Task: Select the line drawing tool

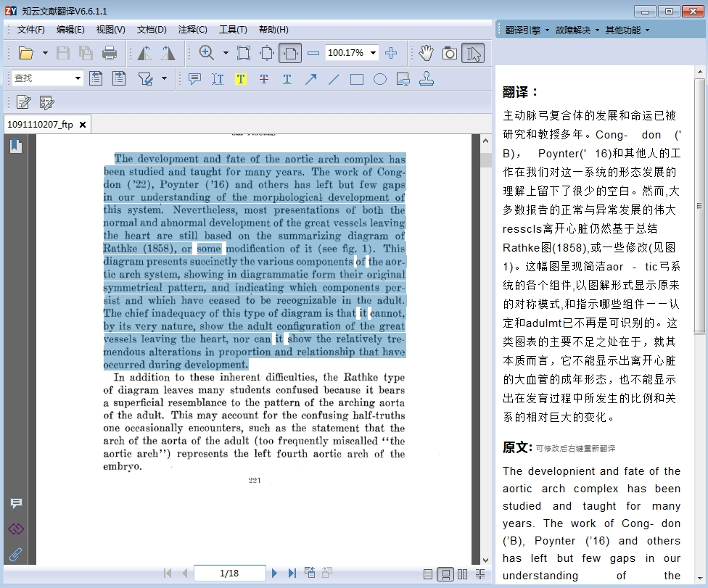Action: 334,79
